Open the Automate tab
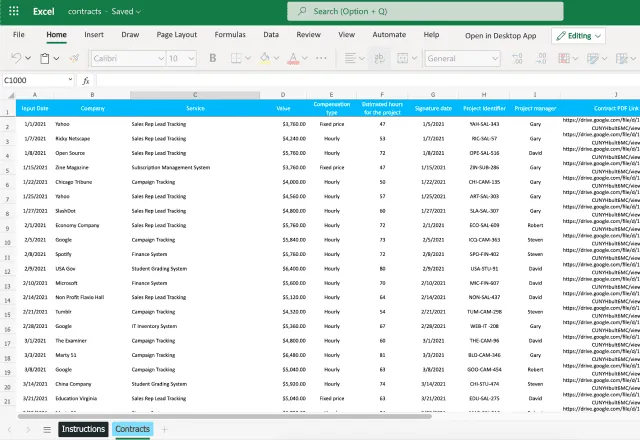The image size is (640, 440). coord(389,35)
